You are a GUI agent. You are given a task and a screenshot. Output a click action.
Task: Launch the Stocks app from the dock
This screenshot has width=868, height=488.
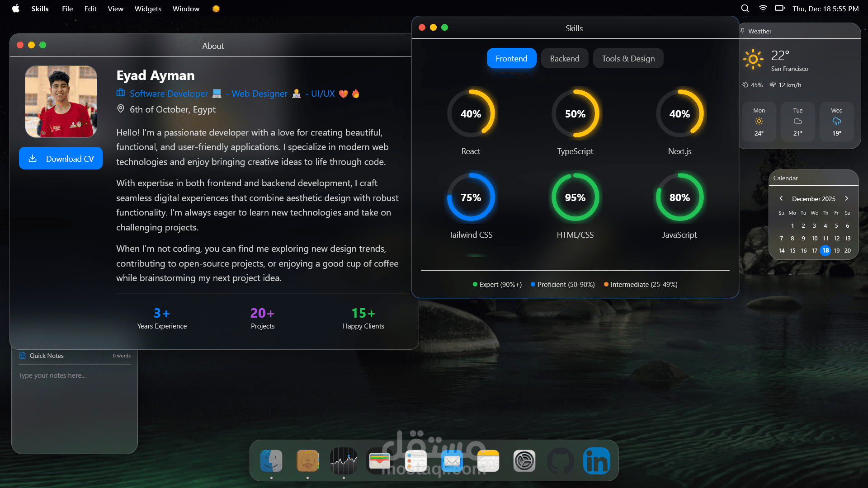[x=344, y=461]
